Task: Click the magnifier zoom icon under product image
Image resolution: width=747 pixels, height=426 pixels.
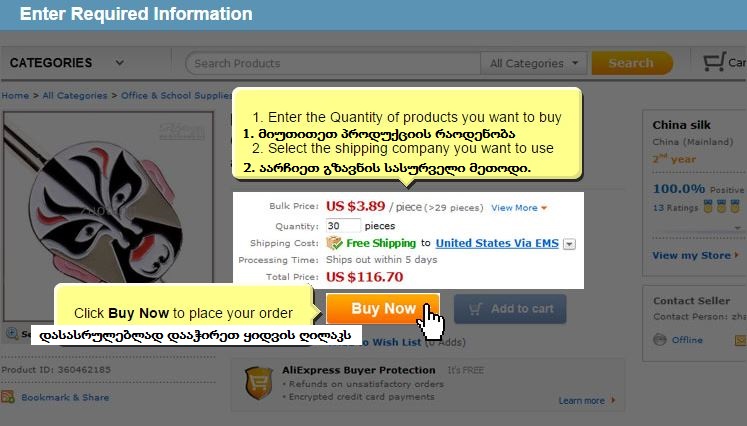Action: tap(12, 333)
